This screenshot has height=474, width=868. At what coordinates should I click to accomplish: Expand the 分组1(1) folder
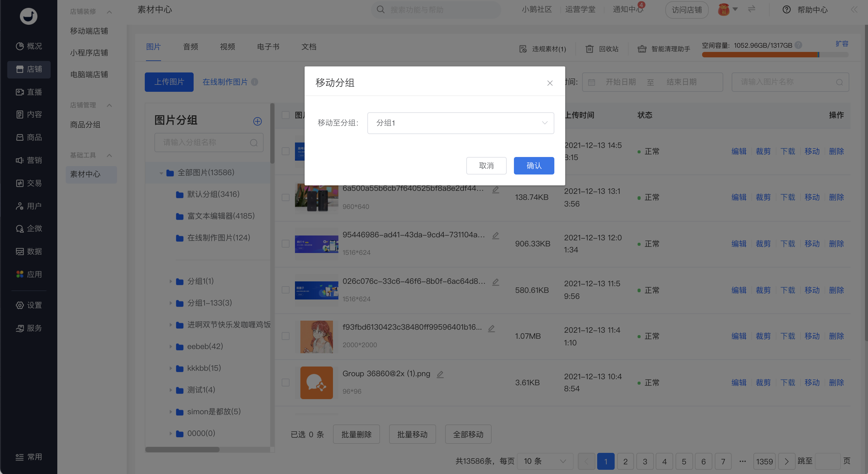[170, 281]
